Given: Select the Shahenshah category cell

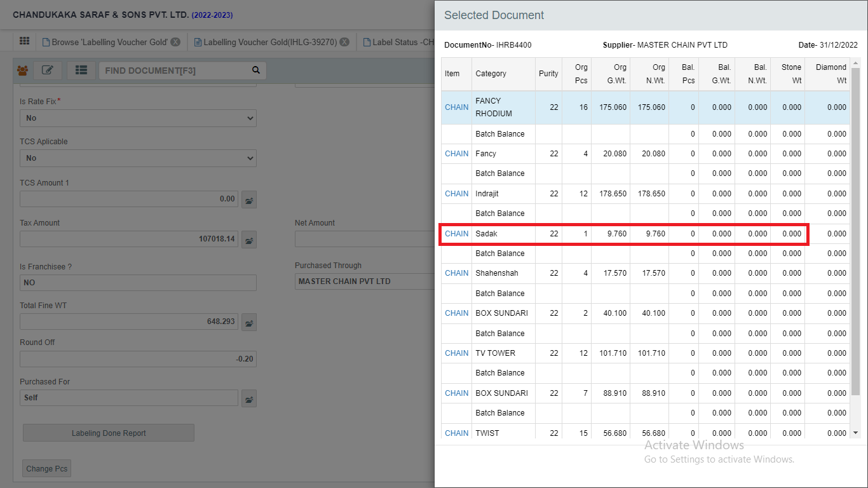Looking at the screenshot, I should pyautogui.click(x=504, y=273).
